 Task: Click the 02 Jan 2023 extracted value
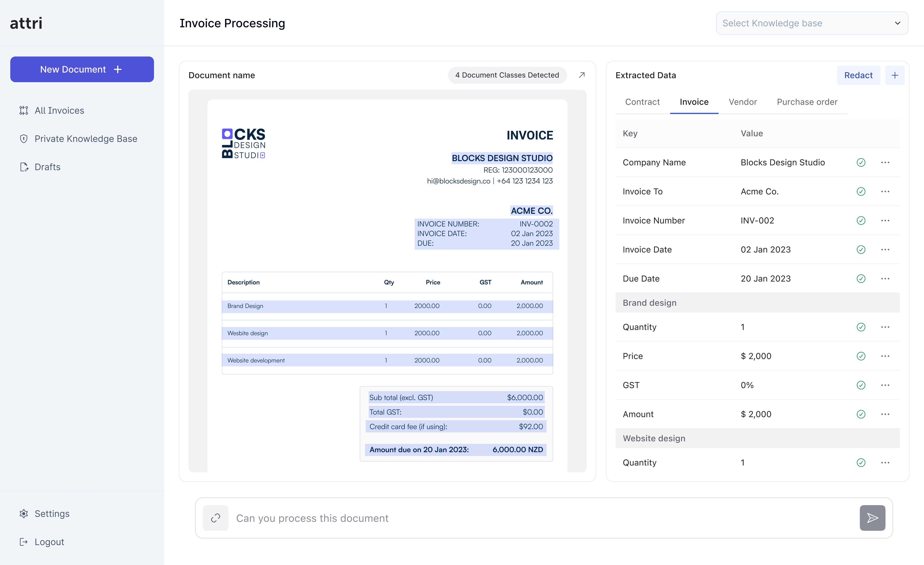[x=765, y=250]
